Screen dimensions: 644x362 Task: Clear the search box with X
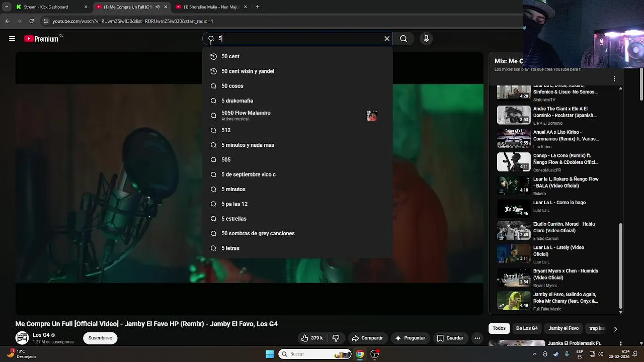click(387, 39)
